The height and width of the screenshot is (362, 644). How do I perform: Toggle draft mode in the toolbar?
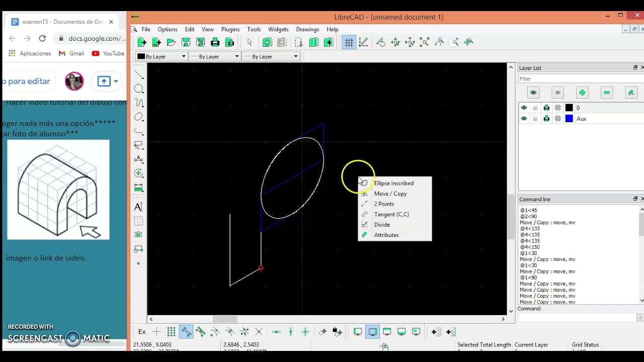[363, 43]
